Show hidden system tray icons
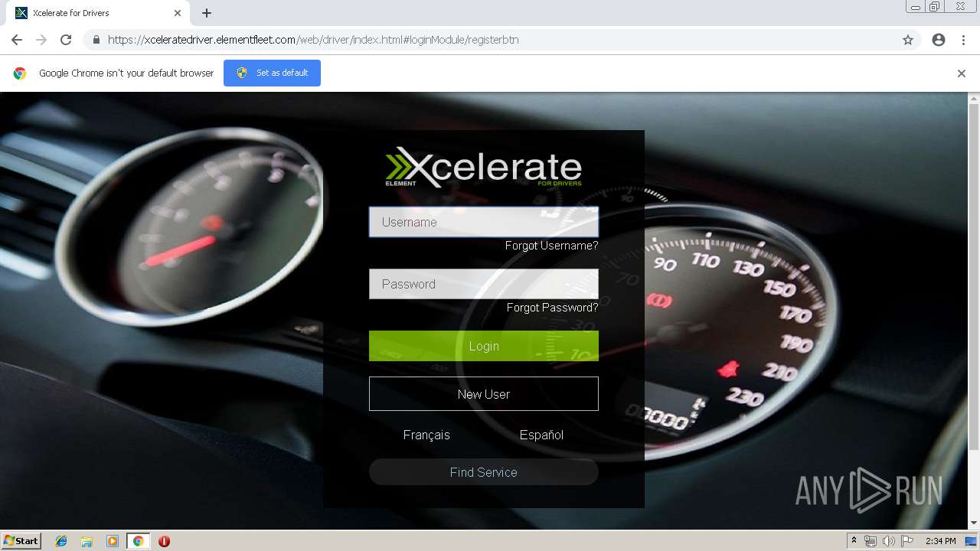 click(x=854, y=541)
